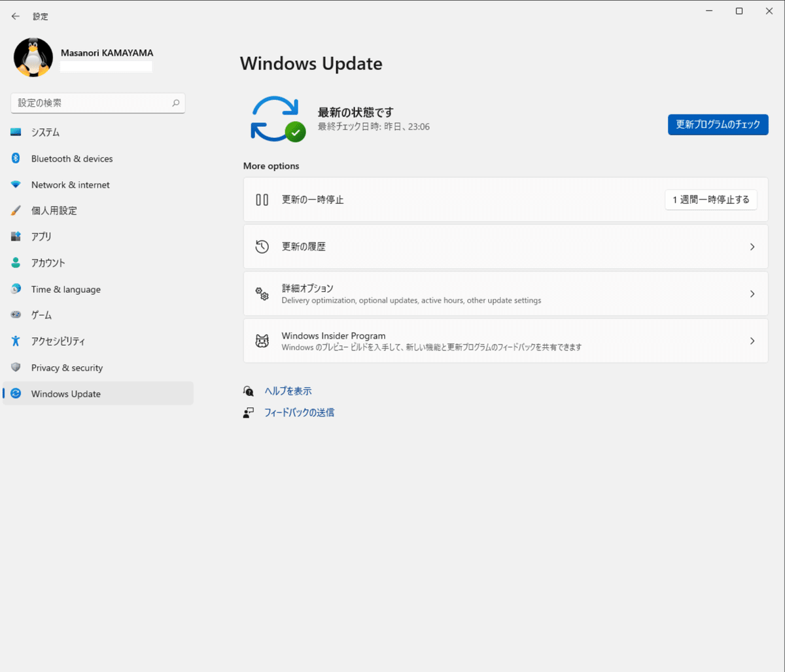Click the Windows Insider Program cat icon
This screenshot has width=785, height=672.
click(x=262, y=341)
